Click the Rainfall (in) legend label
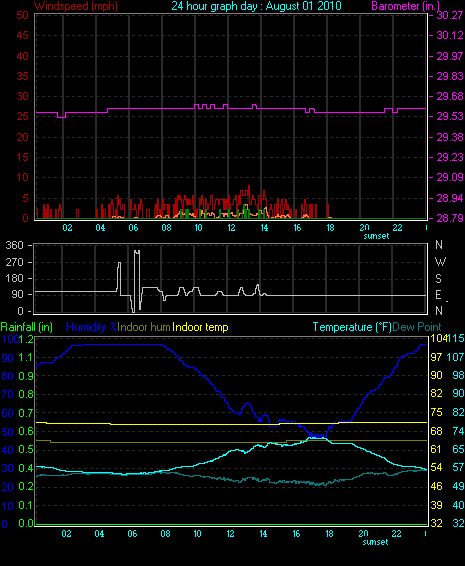Viewport: 465px width, 566px height. pos(27,327)
